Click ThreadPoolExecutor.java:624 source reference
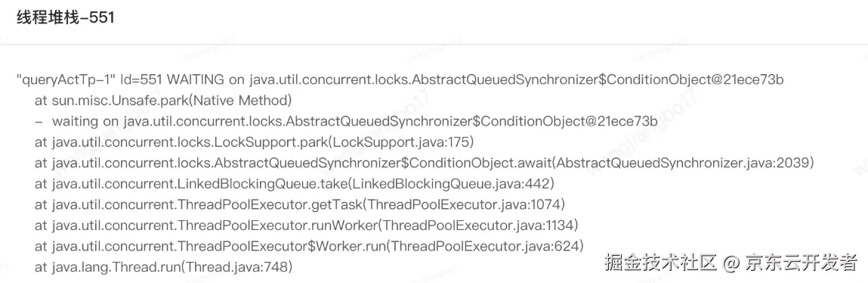Viewport: 868px width, 283px height. click(x=485, y=246)
